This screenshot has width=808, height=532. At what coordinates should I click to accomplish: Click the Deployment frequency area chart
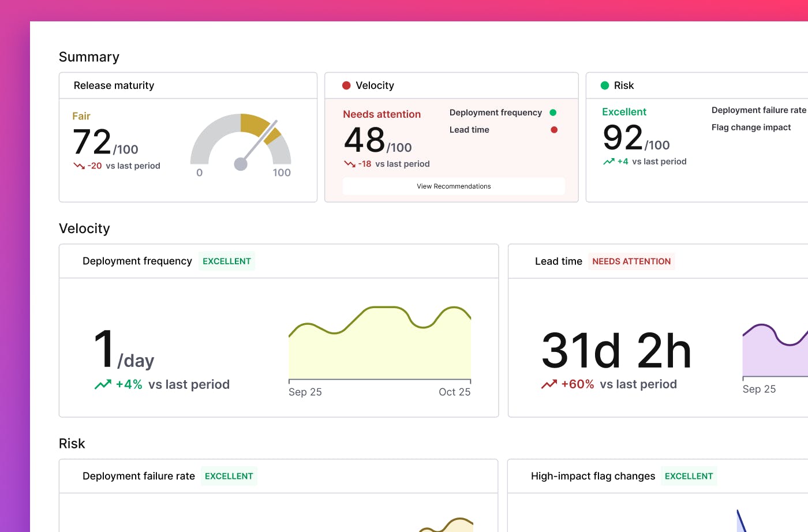(x=380, y=343)
